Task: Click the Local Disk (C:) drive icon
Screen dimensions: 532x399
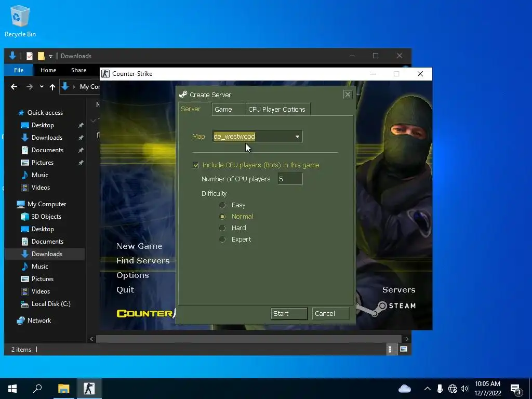Action: click(x=25, y=304)
